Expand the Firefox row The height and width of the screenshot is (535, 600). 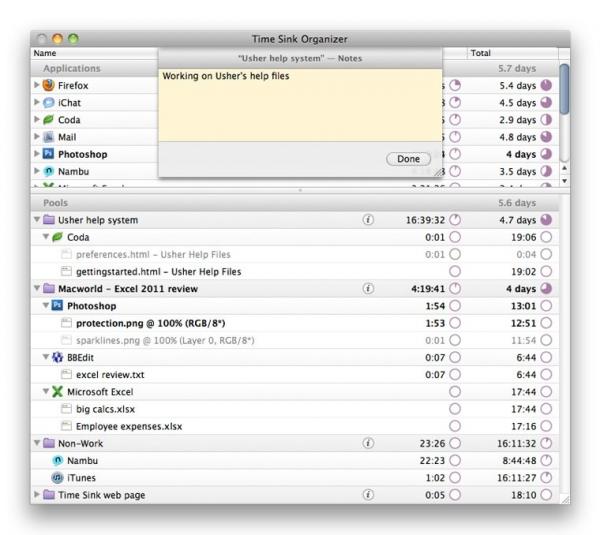[x=37, y=85]
